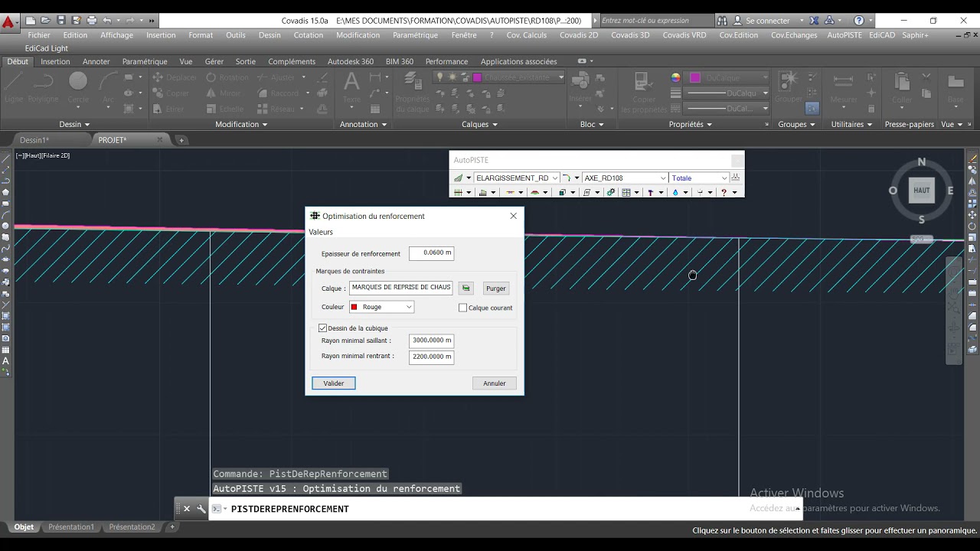
Task: Click Se connecter to sign in
Action: [767, 21]
